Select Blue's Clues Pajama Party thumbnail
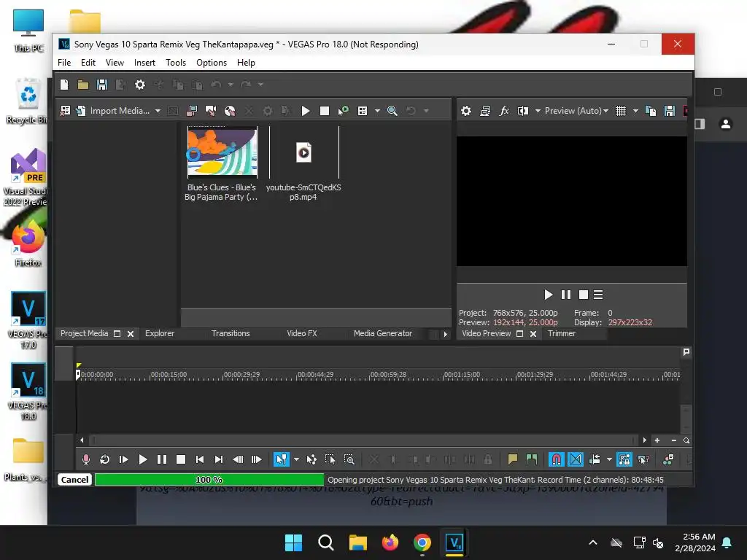 222,152
